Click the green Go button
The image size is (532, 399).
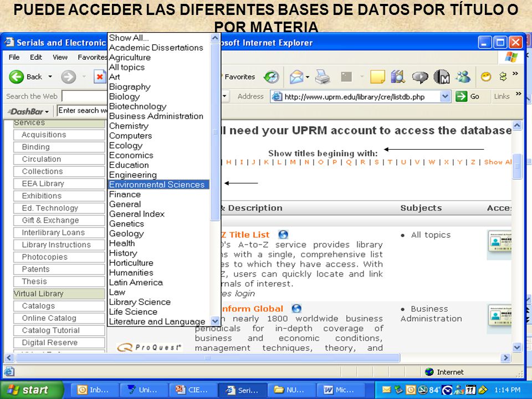coord(468,96)
